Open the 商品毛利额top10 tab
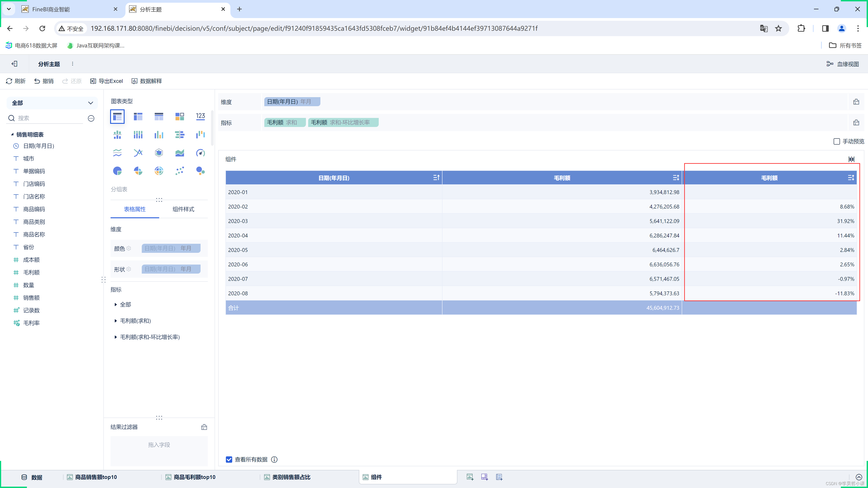The image size is (868, 488). [x=190, y=477]
